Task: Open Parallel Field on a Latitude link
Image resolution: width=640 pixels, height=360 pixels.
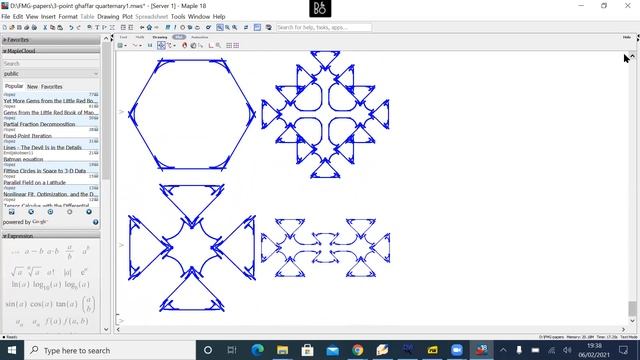Action: [35, 182]
